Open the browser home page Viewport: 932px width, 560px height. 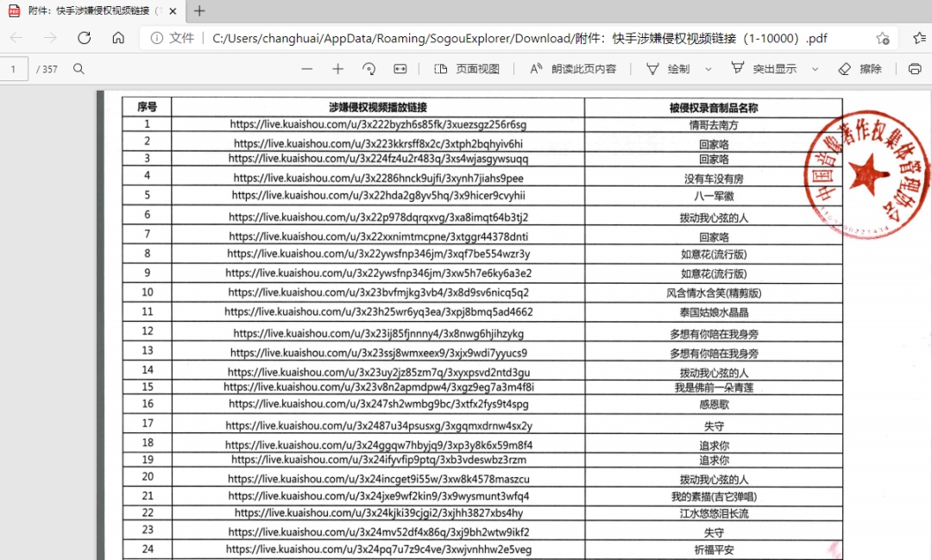(x=118, y=38)
